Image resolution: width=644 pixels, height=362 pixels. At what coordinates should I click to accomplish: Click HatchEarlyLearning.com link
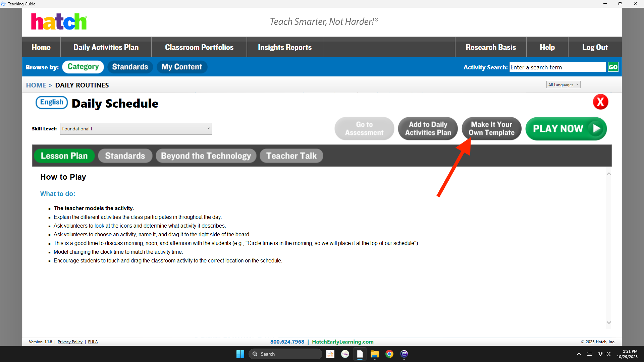[343, 342]
